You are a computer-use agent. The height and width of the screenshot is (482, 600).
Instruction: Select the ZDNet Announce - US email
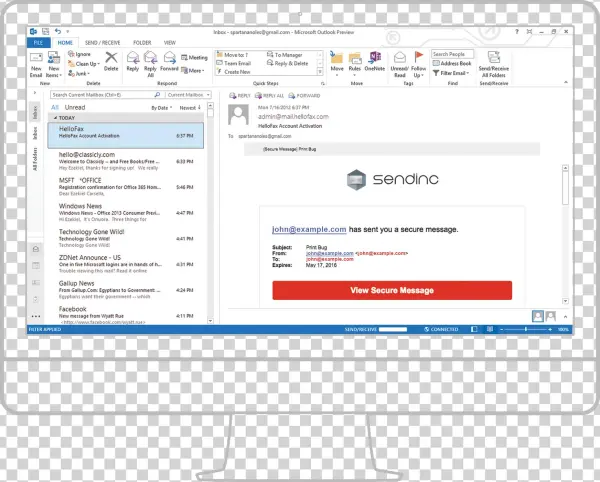pyautogui.click(x=126, y=264)
